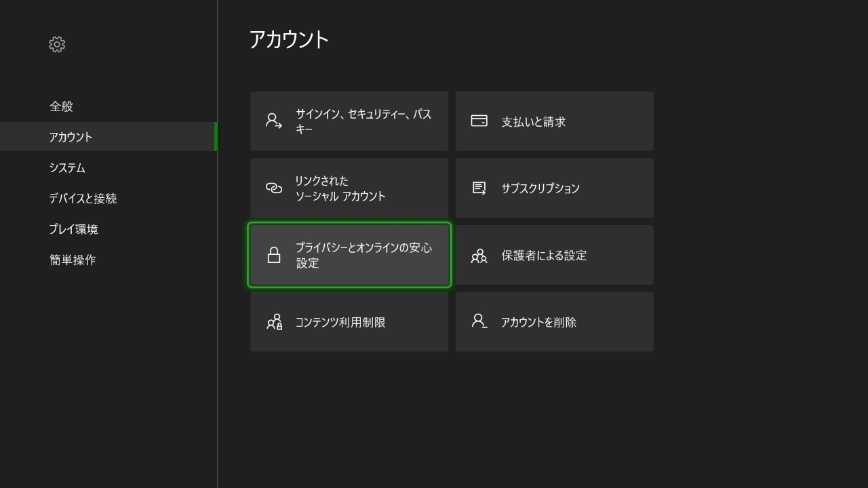The image size is (868, 488).
Task: Select アカウント in the sidebar
Action: (71, 137)
